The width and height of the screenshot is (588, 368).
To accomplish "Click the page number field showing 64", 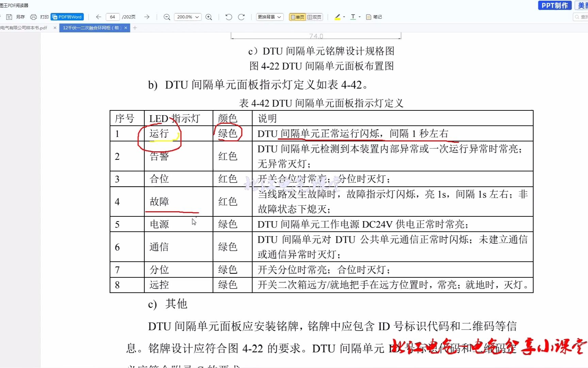I will [112, 17].
